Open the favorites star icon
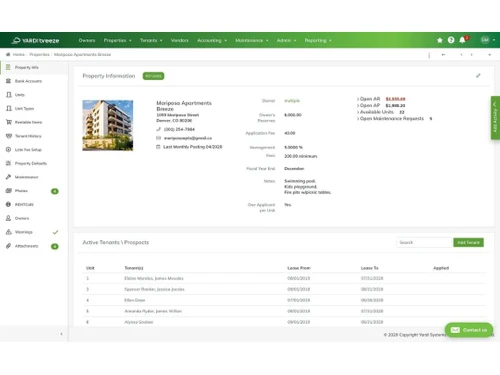Screen dimensions: 500x375 [x=440, y=40]
